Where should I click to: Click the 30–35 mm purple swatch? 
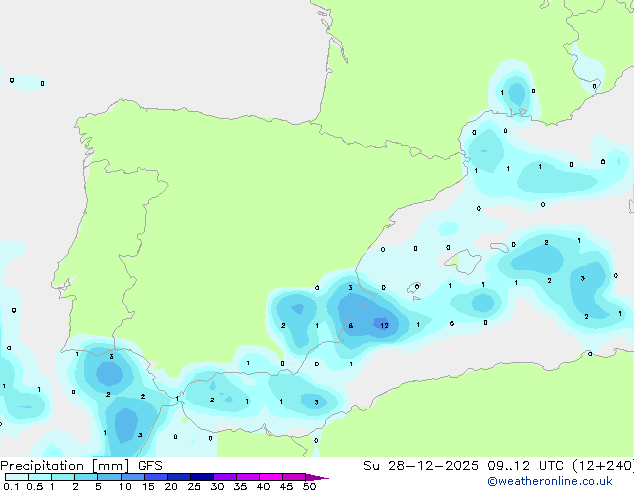(x=224, y=477)
